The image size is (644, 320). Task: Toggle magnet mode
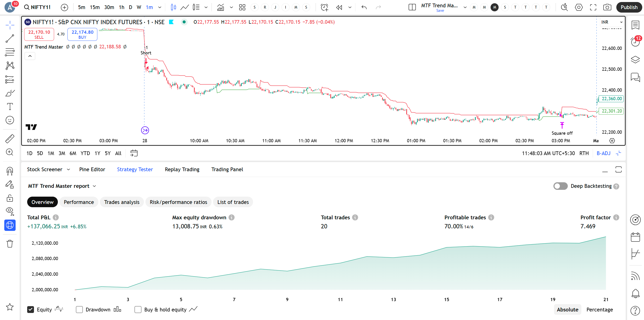tap(10, 171)
